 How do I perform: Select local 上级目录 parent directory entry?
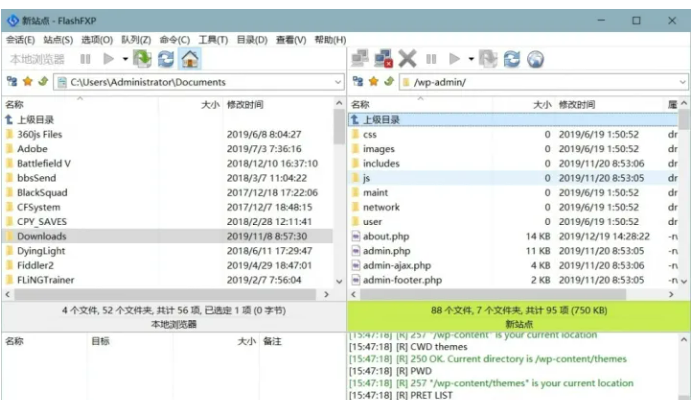(168, 120)
